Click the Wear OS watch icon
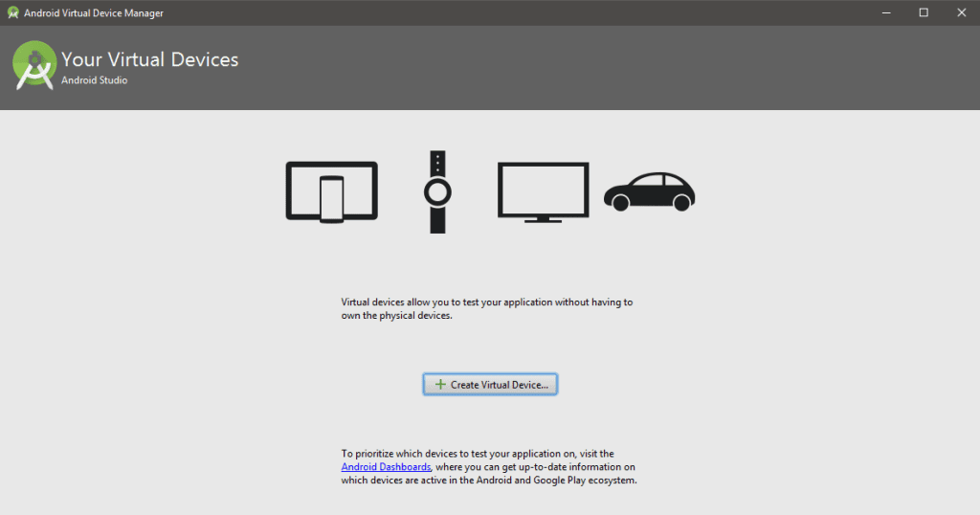Image resolution: width=980 pixels, height=515 pixels. pyautogui.click(x=437, y=191)
